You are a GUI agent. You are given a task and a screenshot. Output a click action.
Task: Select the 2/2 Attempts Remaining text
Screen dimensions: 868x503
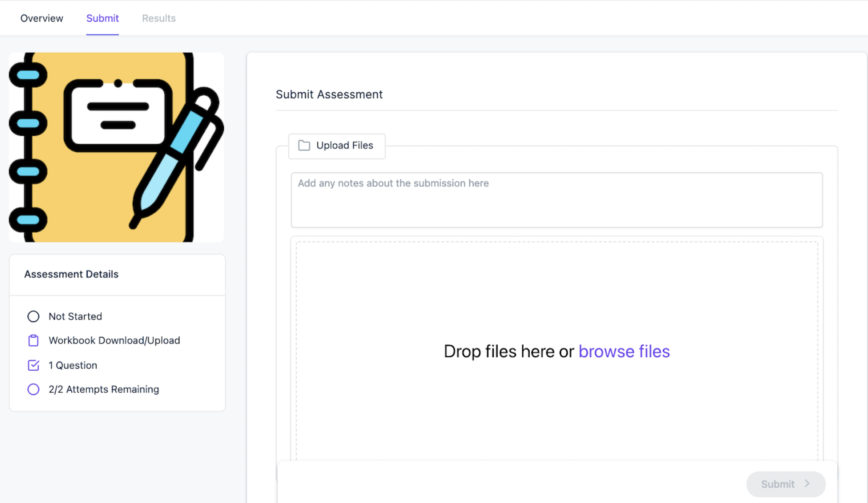pos(104,389)
